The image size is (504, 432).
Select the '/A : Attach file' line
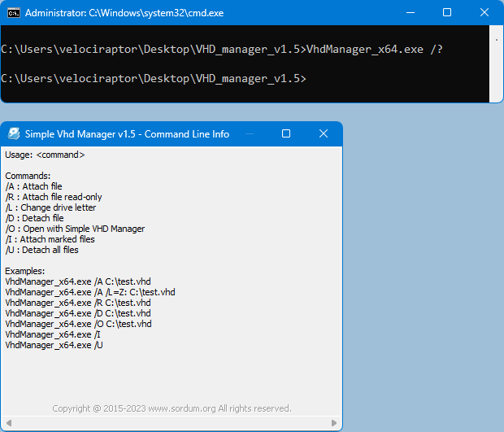pos(33,186)
